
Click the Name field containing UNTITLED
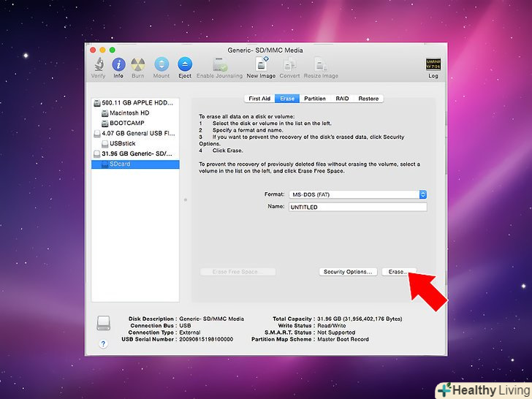click(357, 207)
